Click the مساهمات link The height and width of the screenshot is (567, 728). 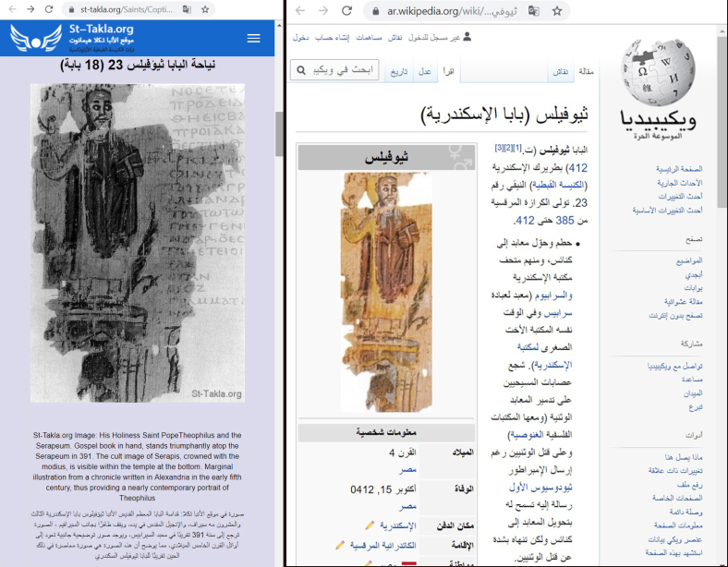(369, 38)
